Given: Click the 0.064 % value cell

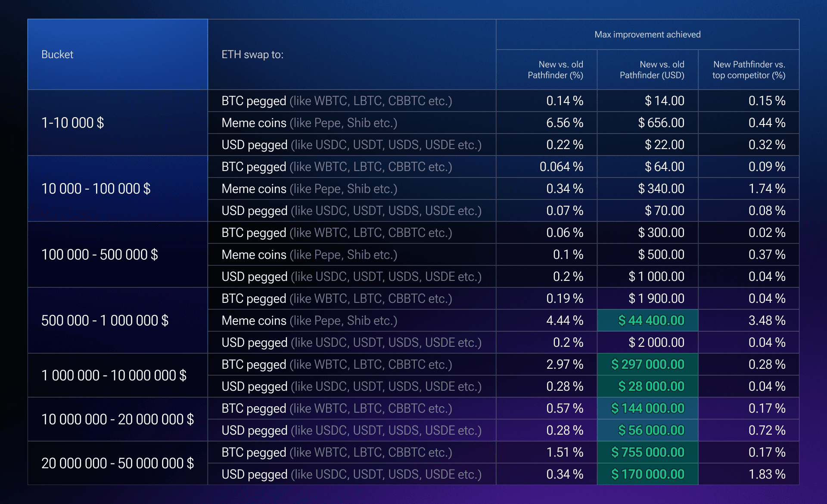Looking at the screenshot, I should 561,167.
